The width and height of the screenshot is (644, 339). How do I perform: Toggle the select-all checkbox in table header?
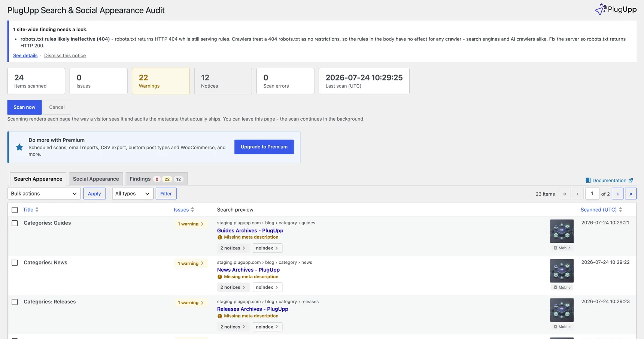tap(15, 210)
